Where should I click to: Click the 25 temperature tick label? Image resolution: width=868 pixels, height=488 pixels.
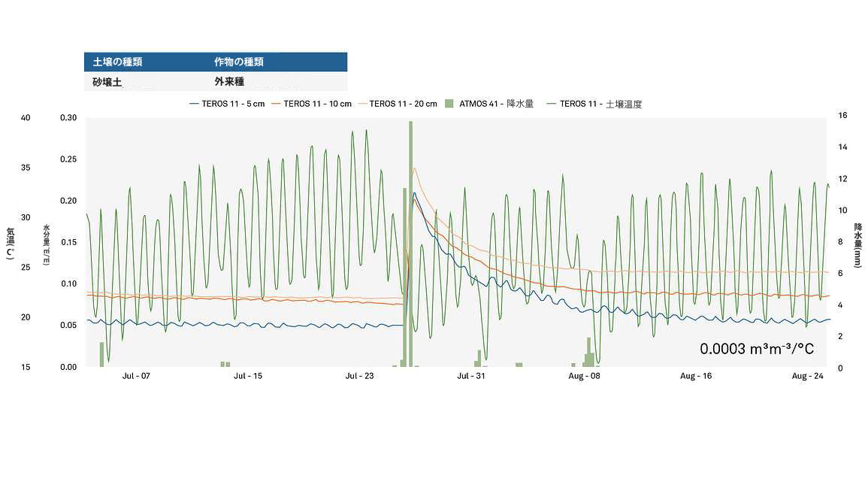coord(26,267)
